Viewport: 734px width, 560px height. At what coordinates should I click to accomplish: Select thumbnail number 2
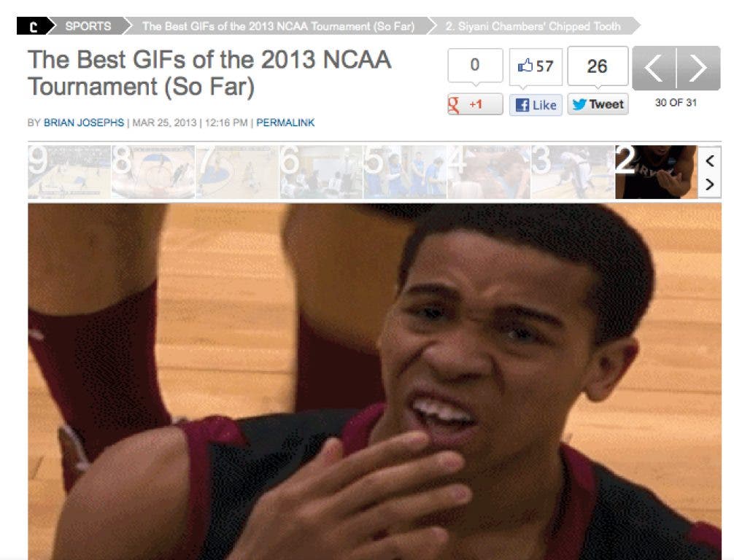click(x=656, y=171)
